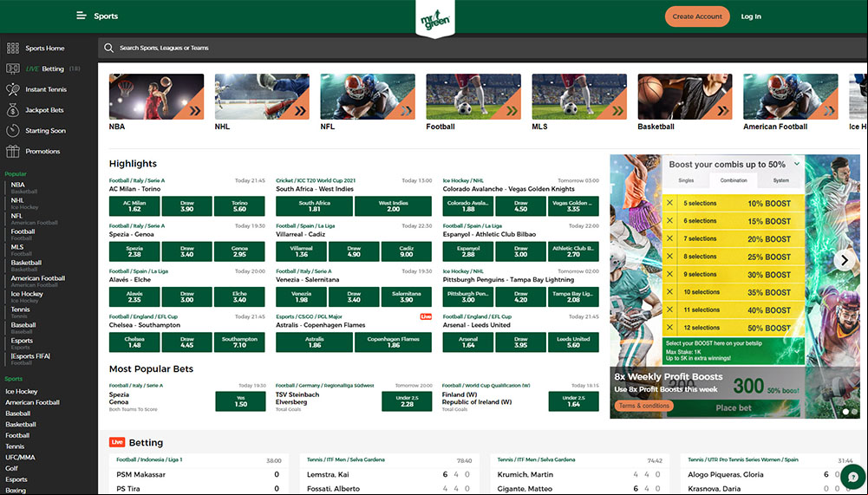The image size is (868, 495).
Task: Open Promotions gift icon
Action: (13, 151)
